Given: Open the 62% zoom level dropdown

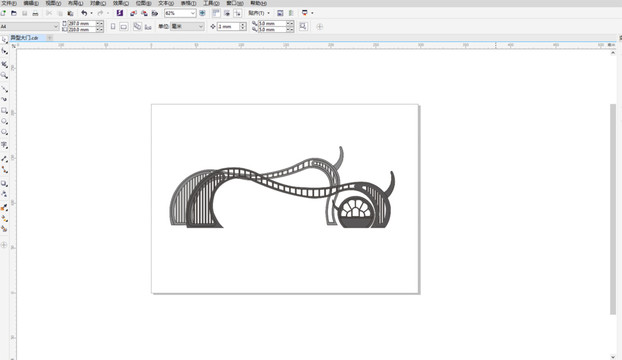Looking at the screenshot, I should click(x=180, y=13).
